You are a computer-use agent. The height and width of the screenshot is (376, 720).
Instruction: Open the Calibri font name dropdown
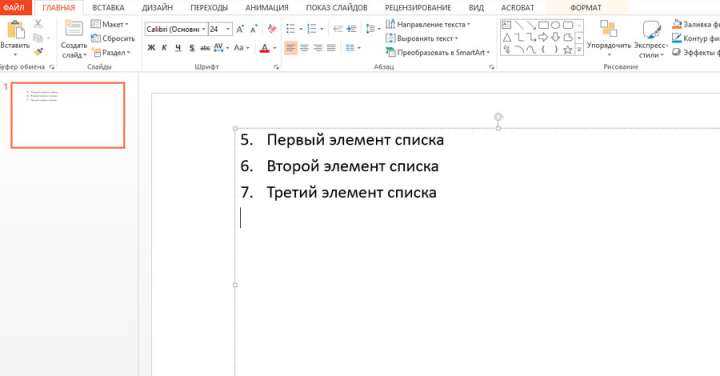pyautogui.click(x=204, y=29)
